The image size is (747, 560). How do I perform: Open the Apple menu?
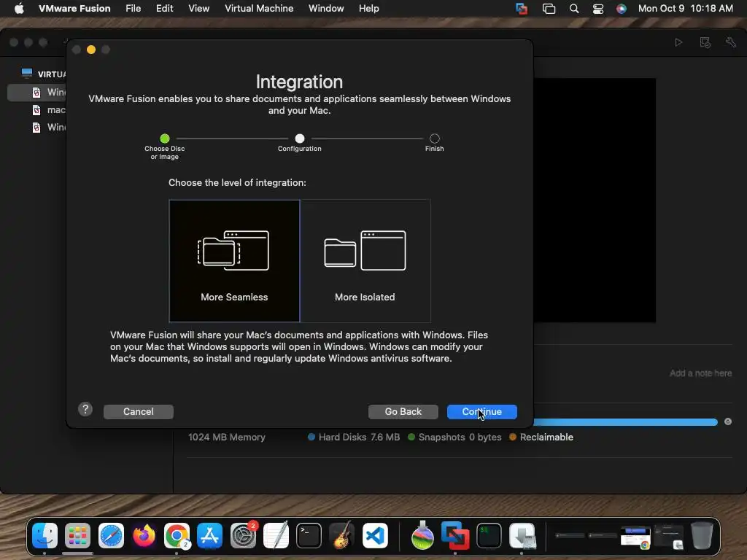[x=19, y=9]
